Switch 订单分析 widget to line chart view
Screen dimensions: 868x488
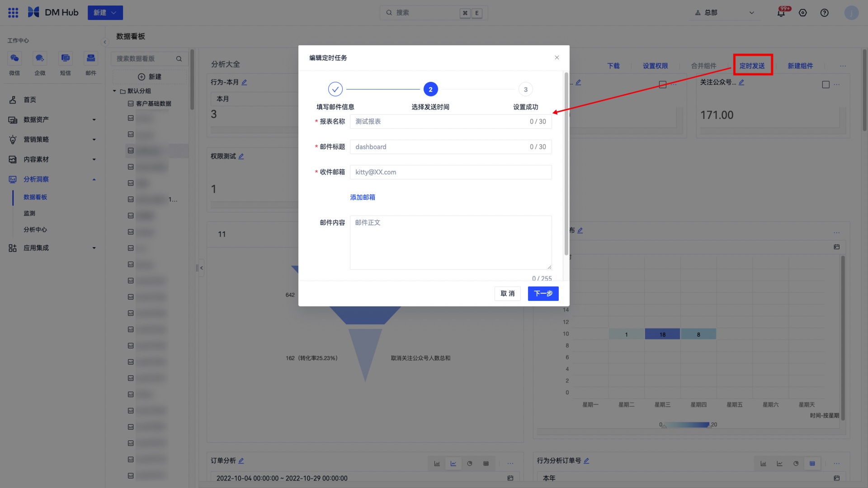click(x=453, y=464)
